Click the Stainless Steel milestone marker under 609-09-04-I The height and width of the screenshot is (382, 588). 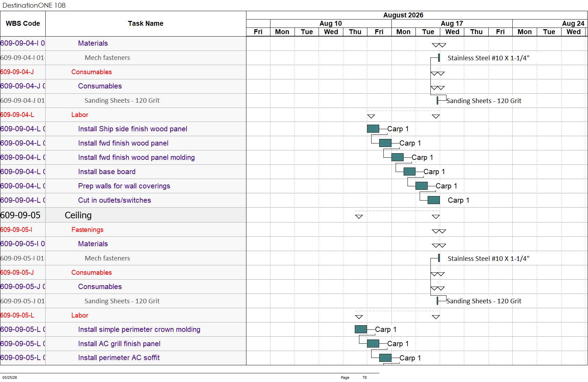(439, 58)
